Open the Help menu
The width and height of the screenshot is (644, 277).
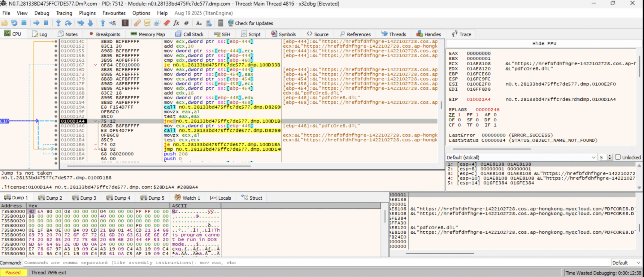(x=162, y=13)
